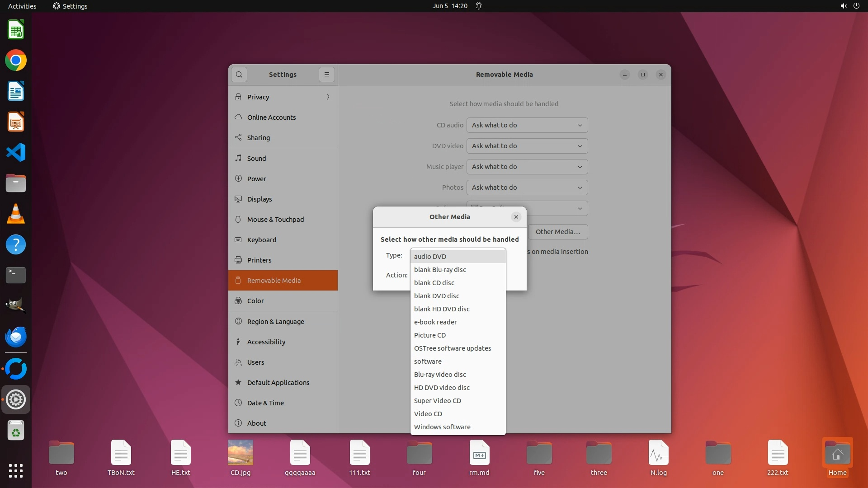Close the Other Media dialog

[x=516, y=217]
